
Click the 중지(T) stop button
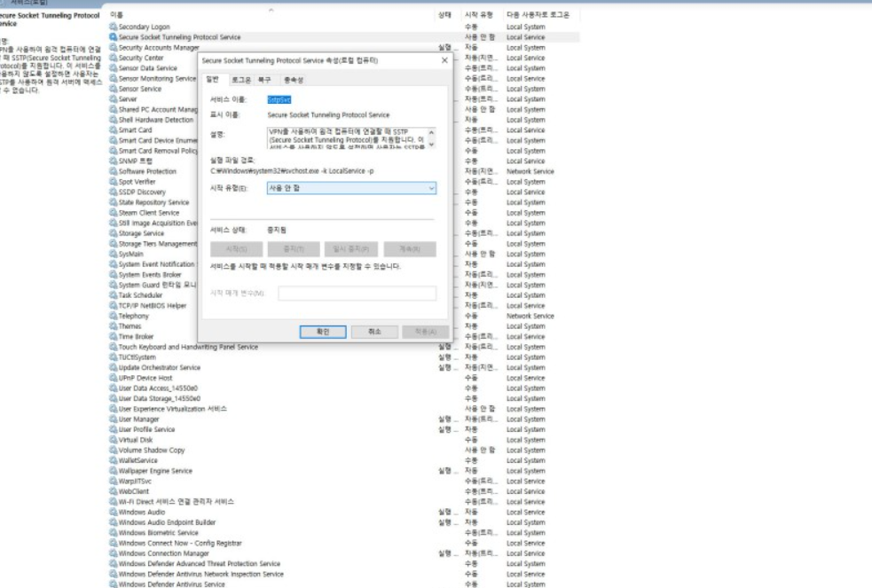[x=294, y=249]
